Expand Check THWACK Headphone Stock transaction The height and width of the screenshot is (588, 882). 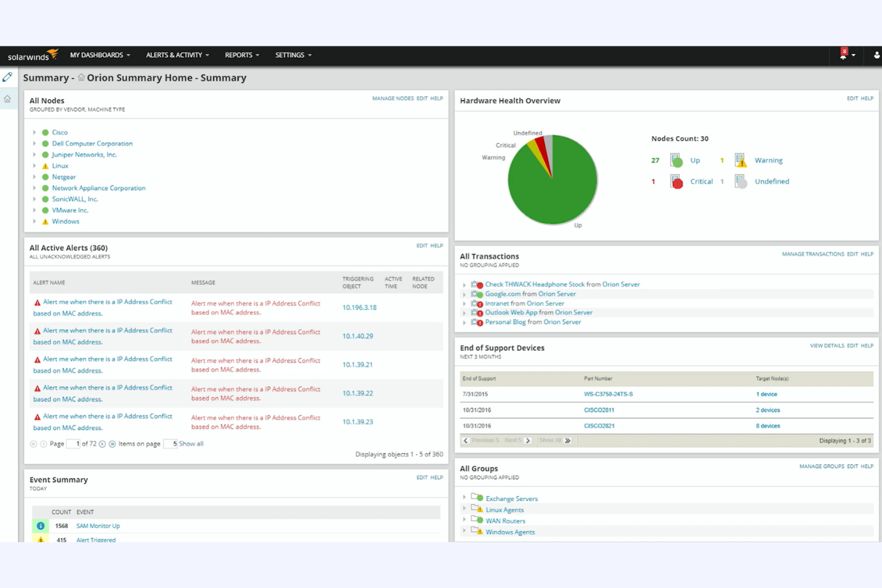[465, 284]
